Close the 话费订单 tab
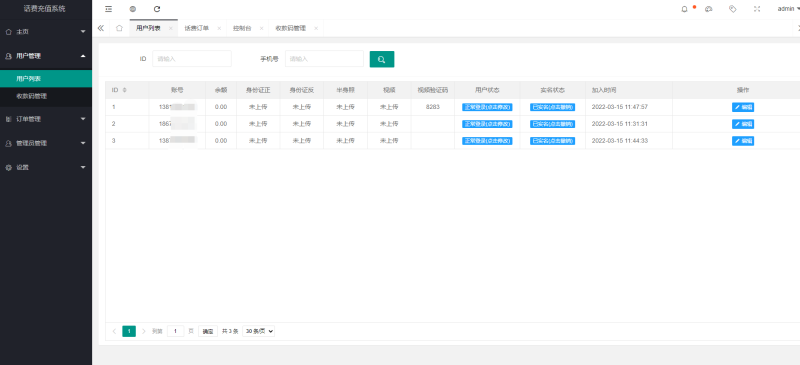This screenshot has width=800, height=365. tap(219, 29)
